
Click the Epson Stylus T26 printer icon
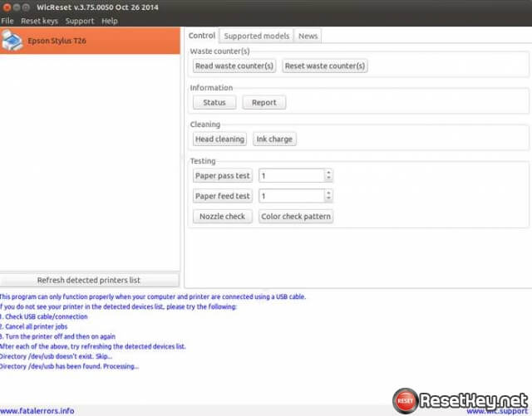12,41
